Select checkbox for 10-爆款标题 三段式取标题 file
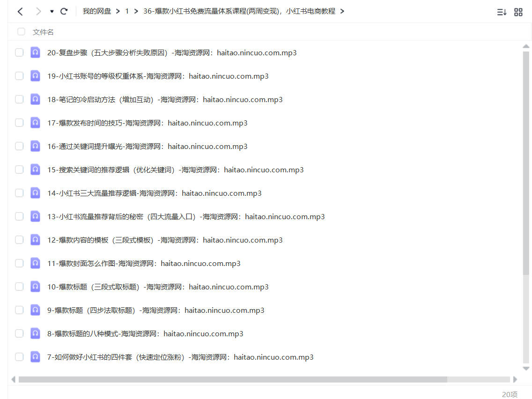532x399 pixels. click(19, 287)
